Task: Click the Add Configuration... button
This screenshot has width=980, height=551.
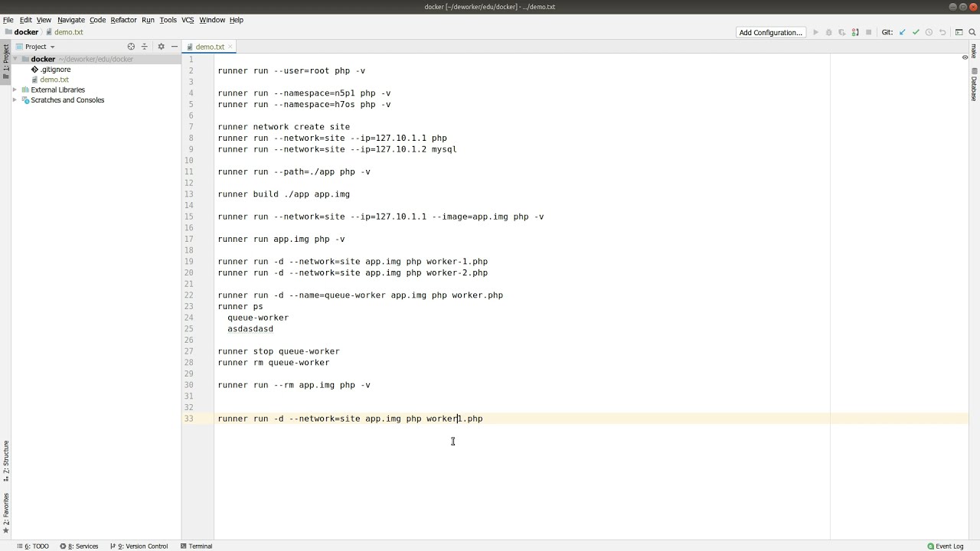Action: pos(770,32)
